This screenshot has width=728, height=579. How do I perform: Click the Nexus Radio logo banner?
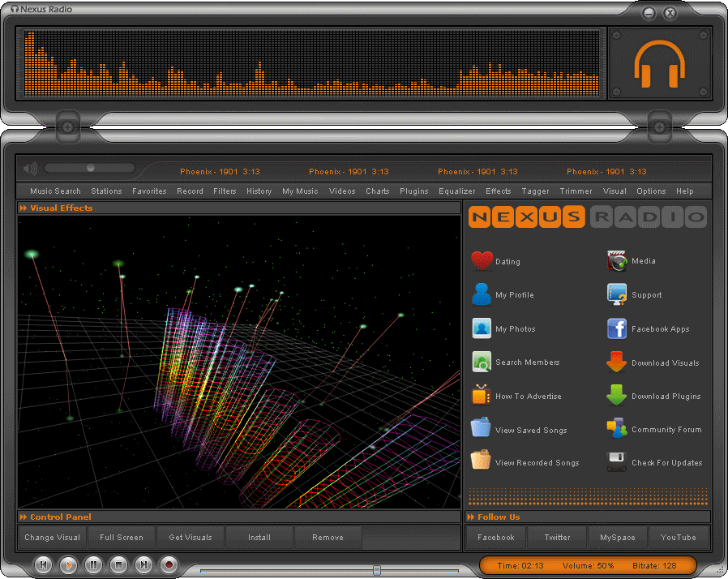(587, 217)
